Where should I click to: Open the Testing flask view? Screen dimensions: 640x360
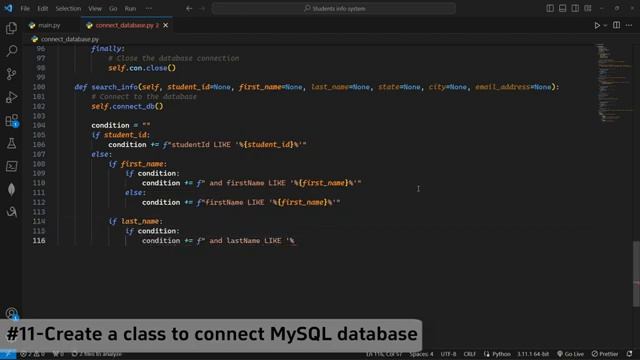click(x=11, y=143)
